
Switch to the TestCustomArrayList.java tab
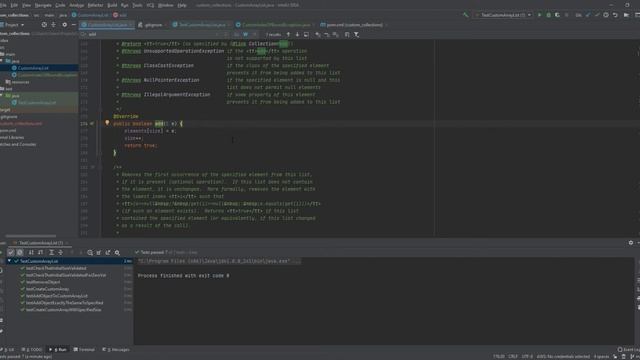202,25
